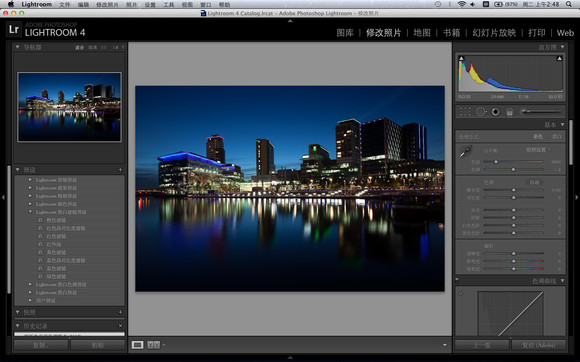580x362 pixels.
Task: Collapse the 基本 basic panel
Action: click(562, 124)
